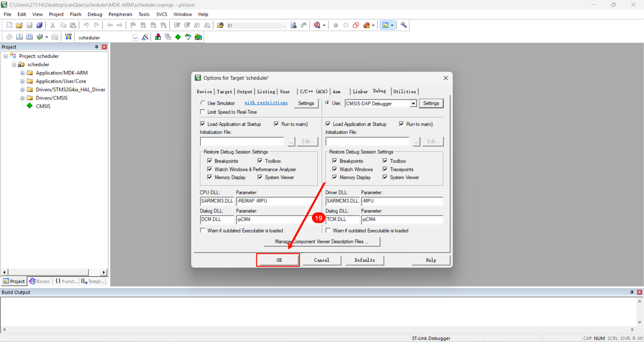Click the Build target icon
Screen dimensions: 644x342
click(x=19, y=37)
